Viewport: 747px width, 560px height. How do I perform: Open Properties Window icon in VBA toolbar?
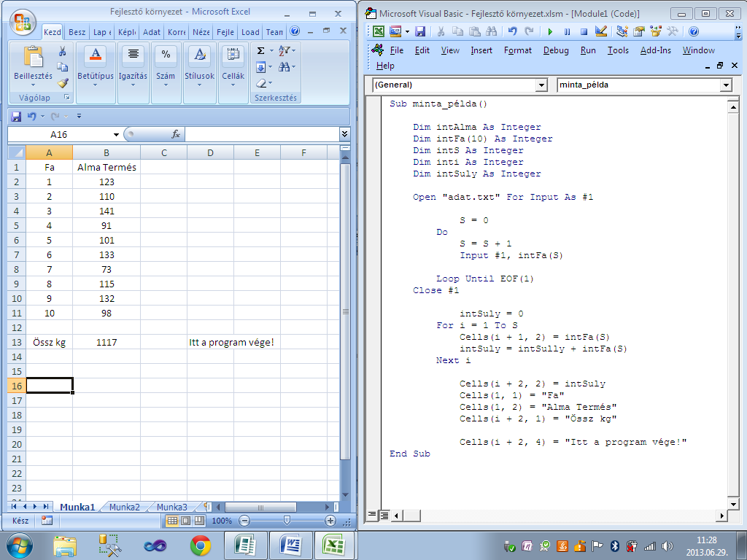click(x=639, y=31)
